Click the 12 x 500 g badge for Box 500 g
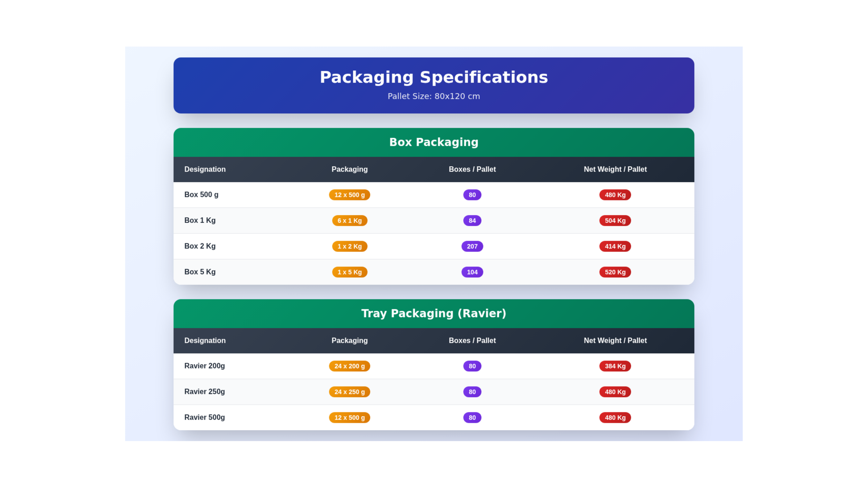868x488 pixels. click(x=349, y=195)
